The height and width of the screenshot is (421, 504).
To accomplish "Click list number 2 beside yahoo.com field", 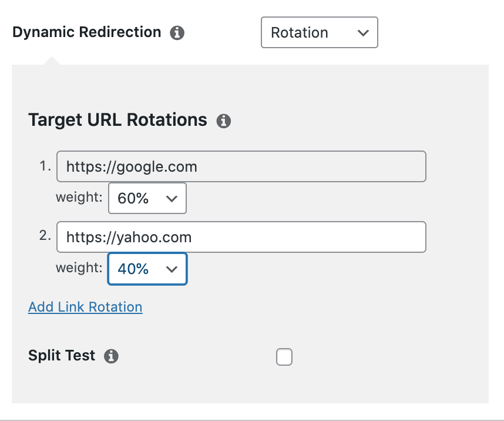I will [x=45, y=236].
